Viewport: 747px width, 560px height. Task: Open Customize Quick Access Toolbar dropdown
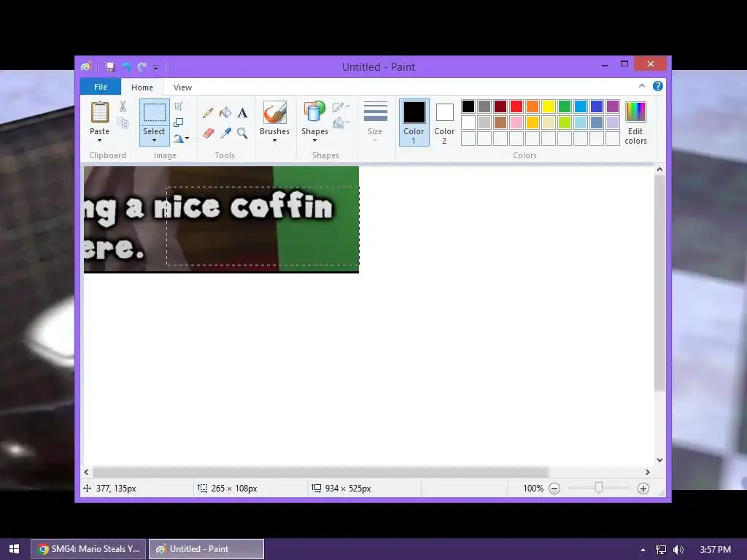156,68
